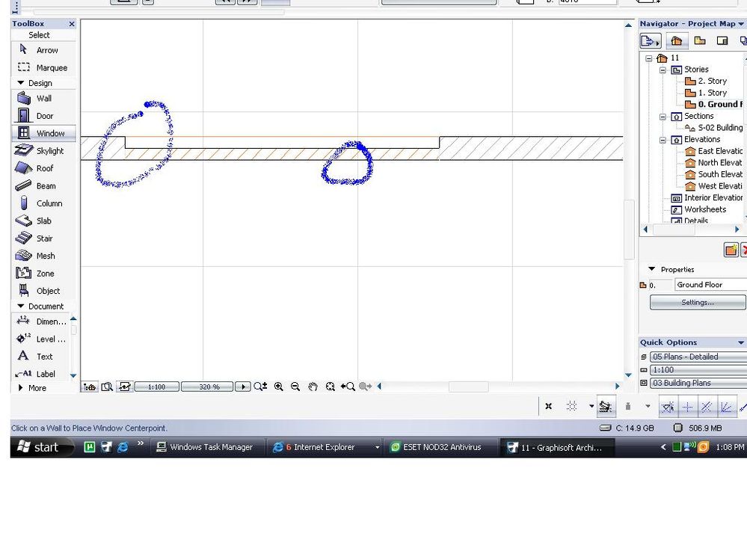Open the increase/decrease zoom icon
The width and height of the screenshot is (747, 560).
click(x=260, y=387)
